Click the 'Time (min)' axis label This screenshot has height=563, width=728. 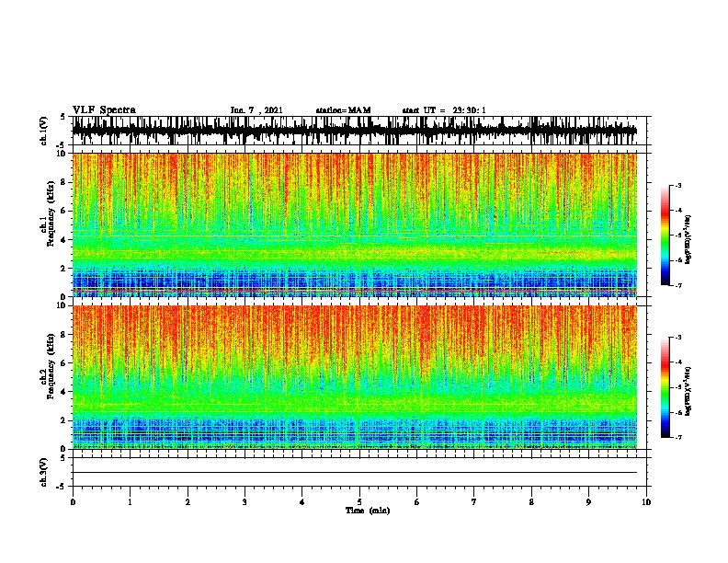coord(368,511)
